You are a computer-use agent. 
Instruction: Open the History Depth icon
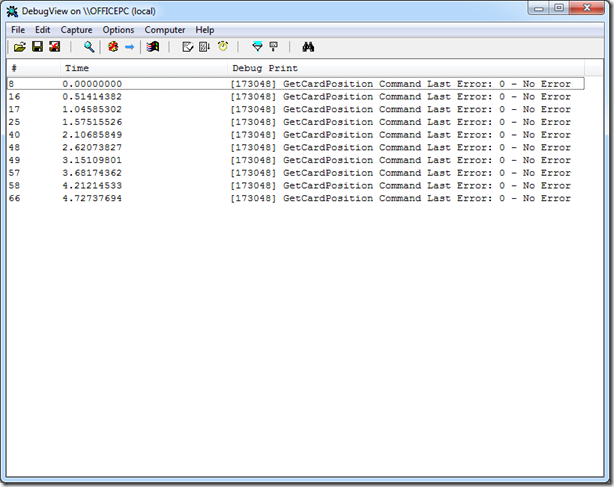click(x=274, y=47)
